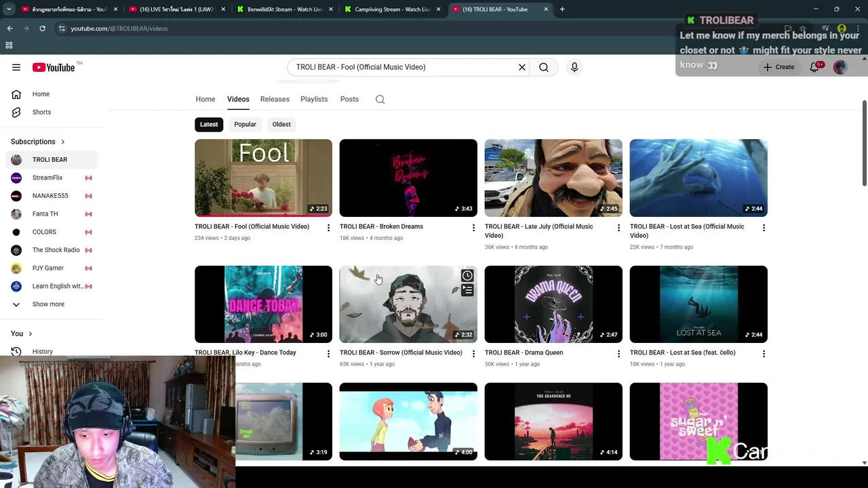Open options menu for Sorrow video
868x488 pixels.
click(x=473, y=354)
